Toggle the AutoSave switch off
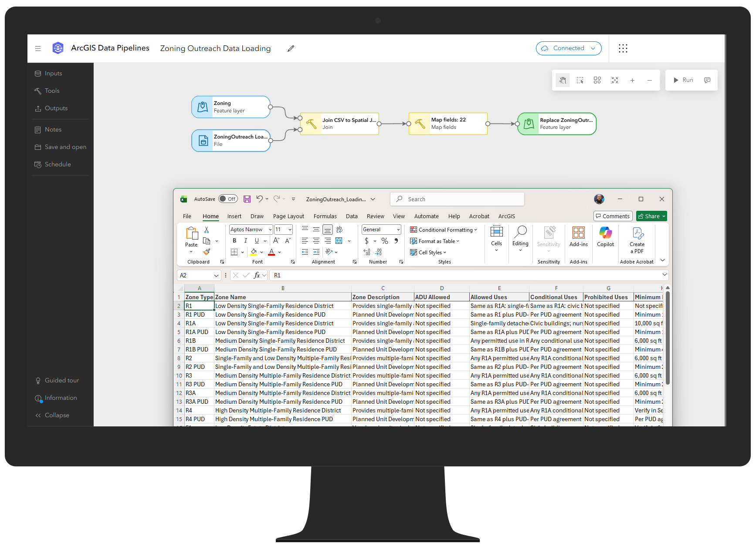This screenshot has width=756, height=547. pos(228,199)
